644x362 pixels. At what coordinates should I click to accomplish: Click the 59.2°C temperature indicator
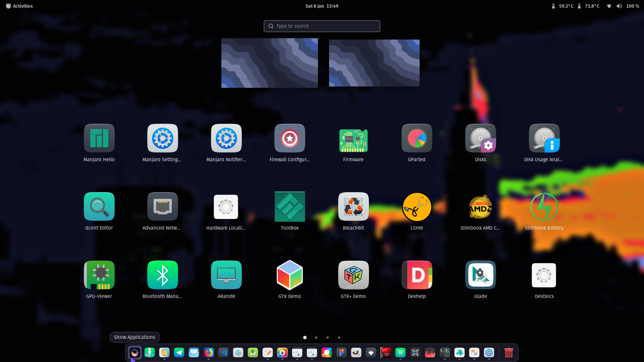pos(562,6)
